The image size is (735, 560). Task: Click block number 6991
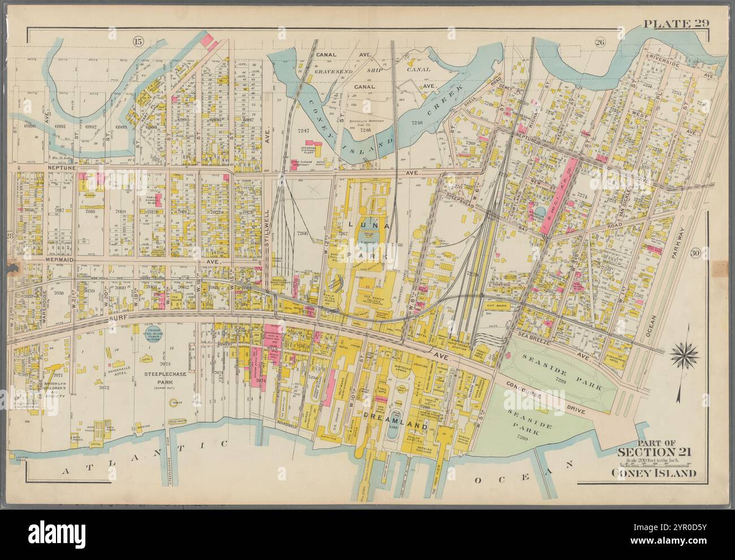(x=60, y=127)
